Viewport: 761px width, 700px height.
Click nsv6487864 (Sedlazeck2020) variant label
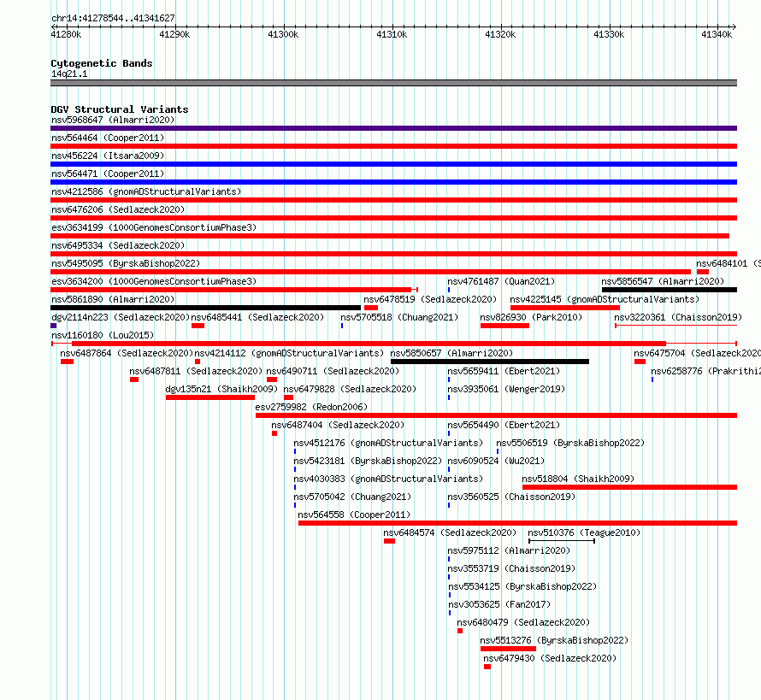[x=127, y=353]
